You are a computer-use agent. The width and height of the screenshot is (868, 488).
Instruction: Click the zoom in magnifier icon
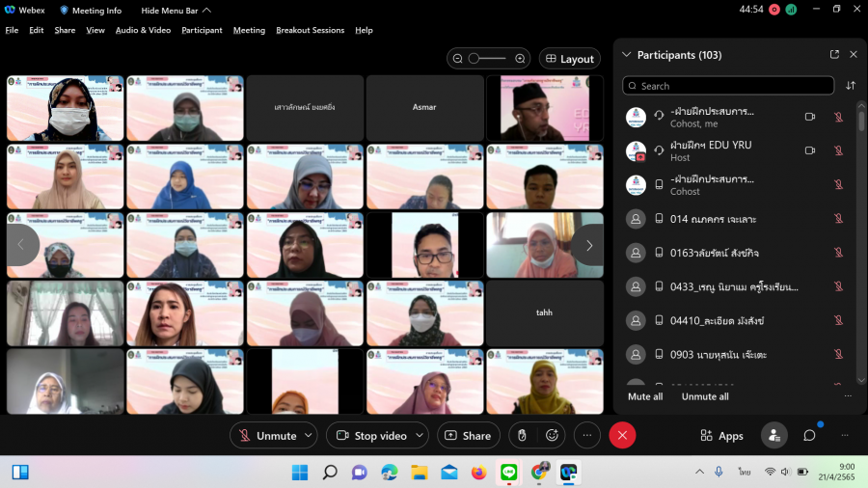click(521, 59)
